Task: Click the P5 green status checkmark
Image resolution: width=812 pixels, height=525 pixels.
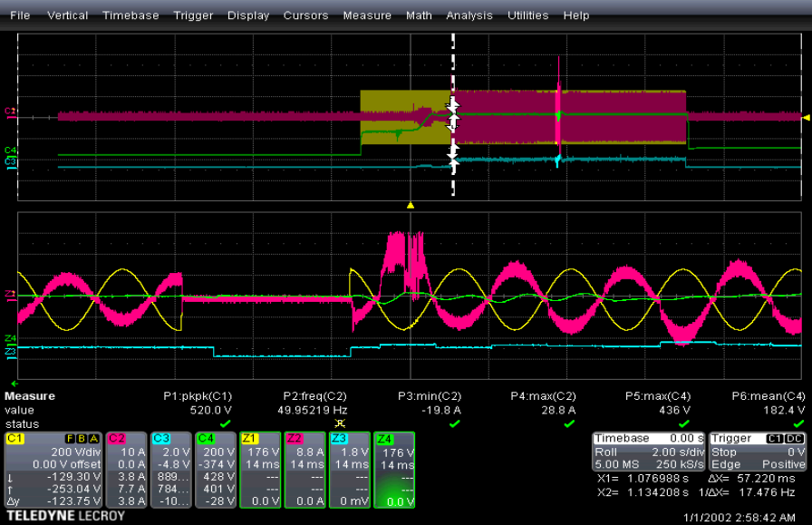Action: pyautogui.click(x=684, y=424)
